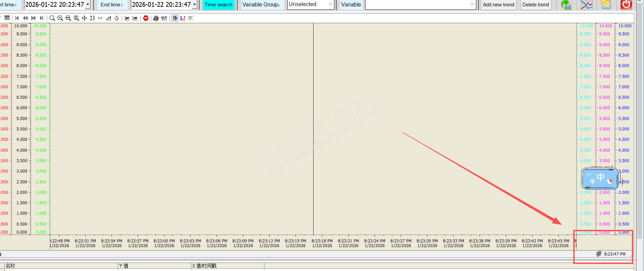
Task: Click the greyed-out last toolbar icon
Action: click(191, 18)
